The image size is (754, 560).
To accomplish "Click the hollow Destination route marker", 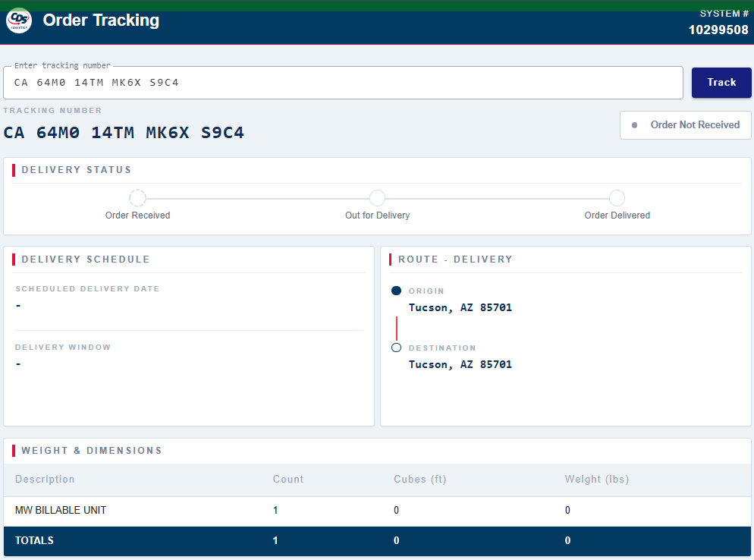I will (396, 348).
